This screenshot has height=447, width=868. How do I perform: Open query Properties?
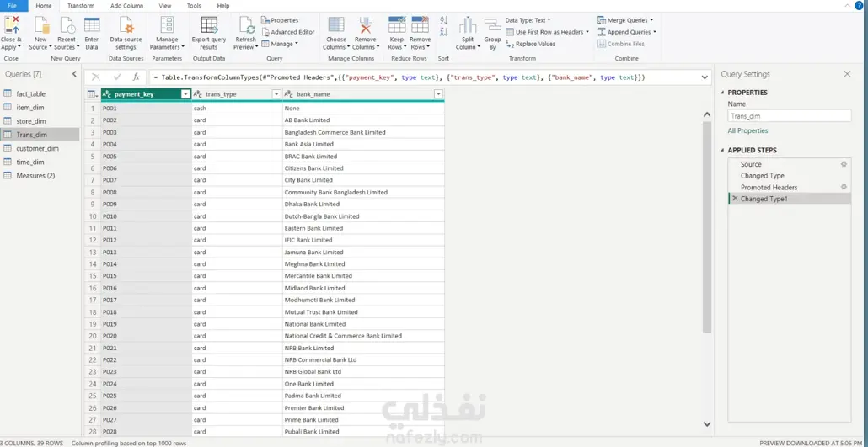click(280, 20)
